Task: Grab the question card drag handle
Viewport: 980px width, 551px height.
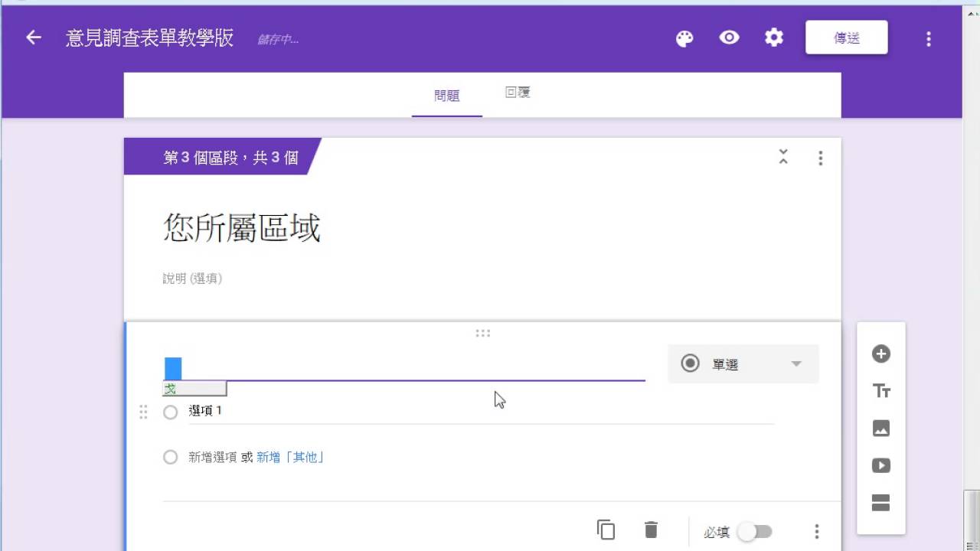Action: coord(482,334)
